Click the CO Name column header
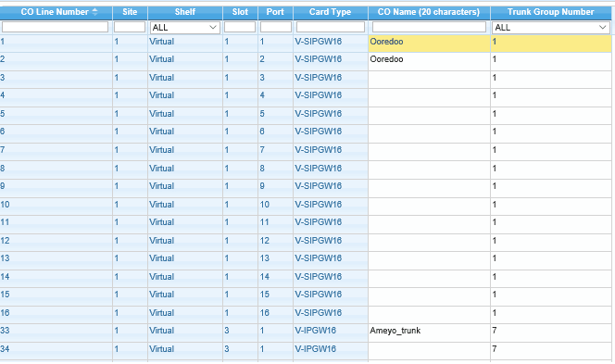 tap(429, 12)
